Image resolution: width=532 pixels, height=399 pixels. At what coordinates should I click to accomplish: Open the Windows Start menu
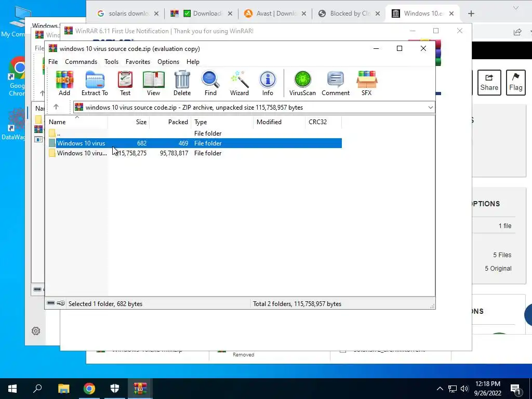click(12, 389)
